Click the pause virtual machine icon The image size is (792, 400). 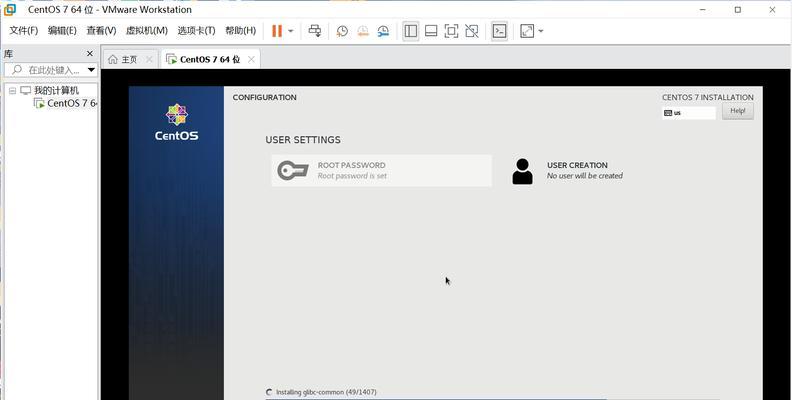pyautogui.click(x=277, y=31)
